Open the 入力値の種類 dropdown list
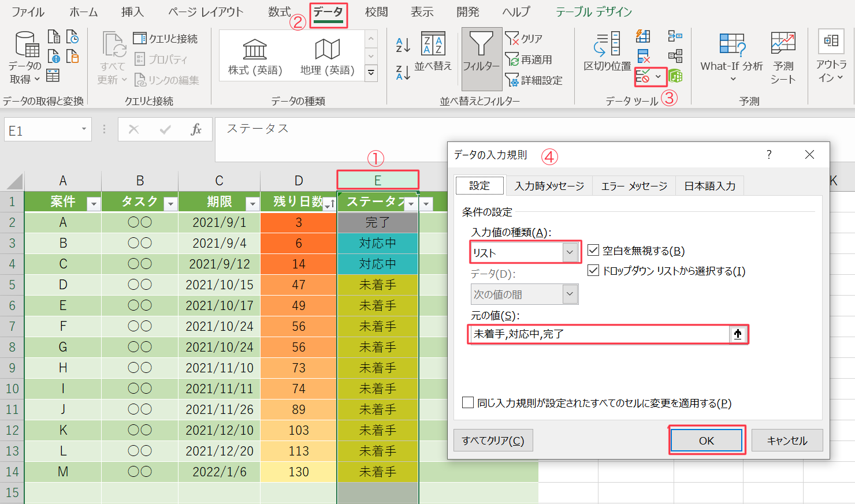 pos(570,252)
